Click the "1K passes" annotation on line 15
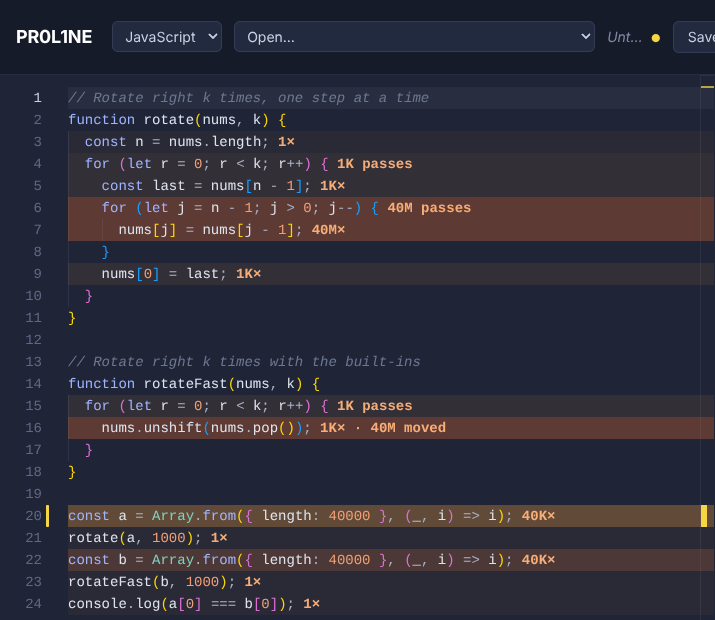The height and width of the screenshot is (620, 715). point(374,406)
